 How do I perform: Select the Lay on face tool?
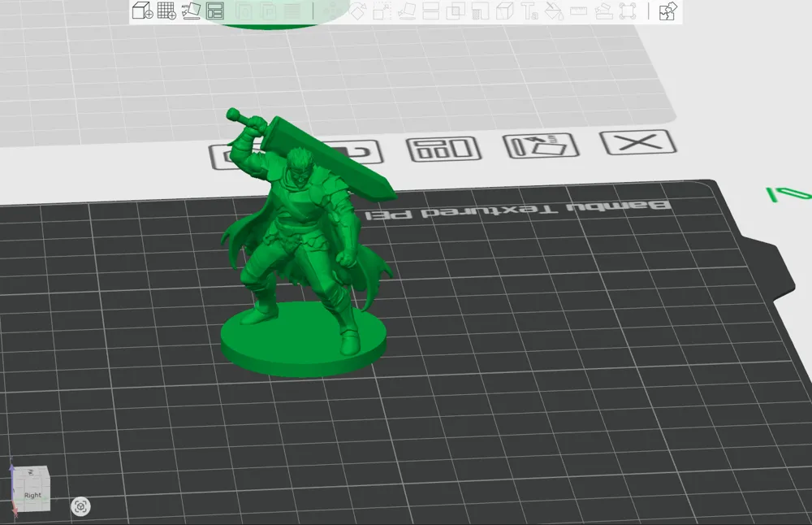point(407,11)
